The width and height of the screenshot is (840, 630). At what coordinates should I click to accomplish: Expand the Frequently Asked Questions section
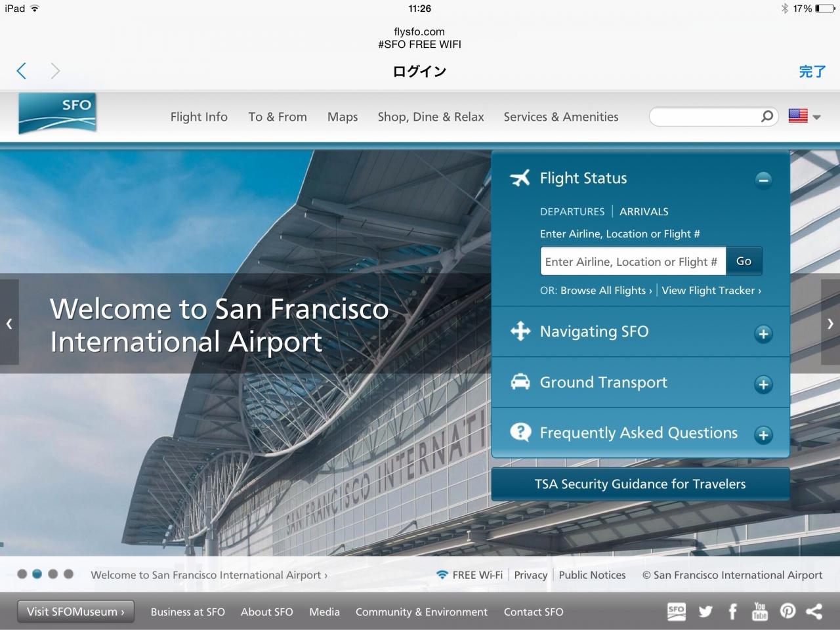click(763, 434)
